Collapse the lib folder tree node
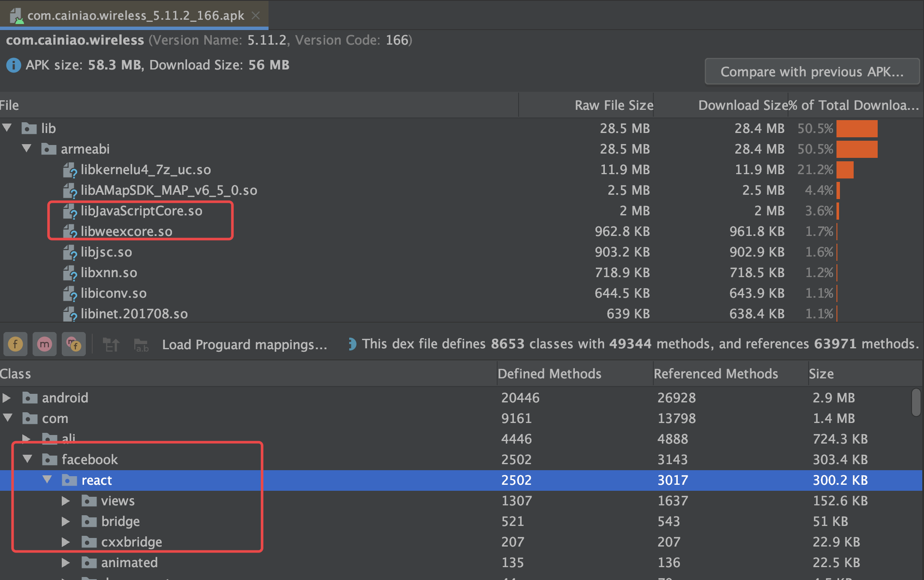This screenshot has width=924, height=580. coord(7,128)
